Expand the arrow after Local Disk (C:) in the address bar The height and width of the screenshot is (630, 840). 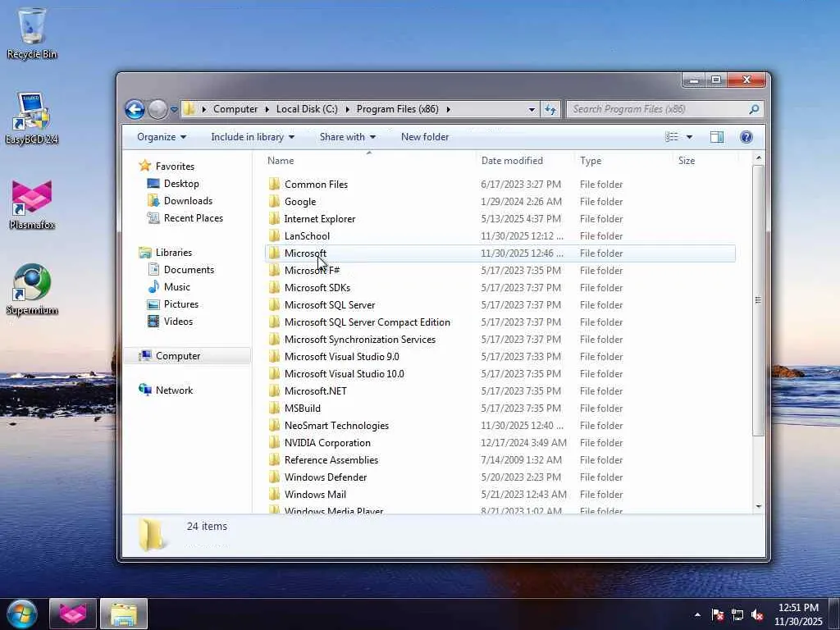click(x=347, y=109)
